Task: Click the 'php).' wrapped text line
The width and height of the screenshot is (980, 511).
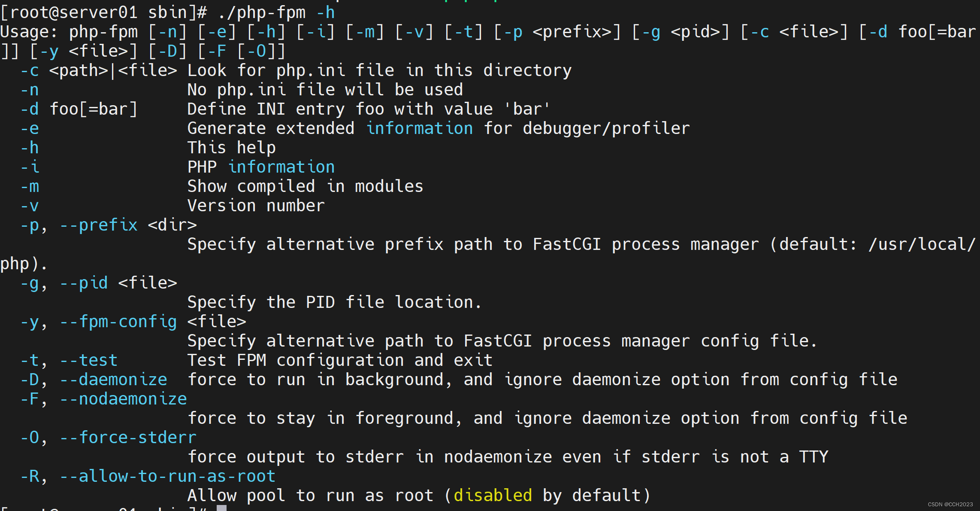Action: click(x=24, y=264)
